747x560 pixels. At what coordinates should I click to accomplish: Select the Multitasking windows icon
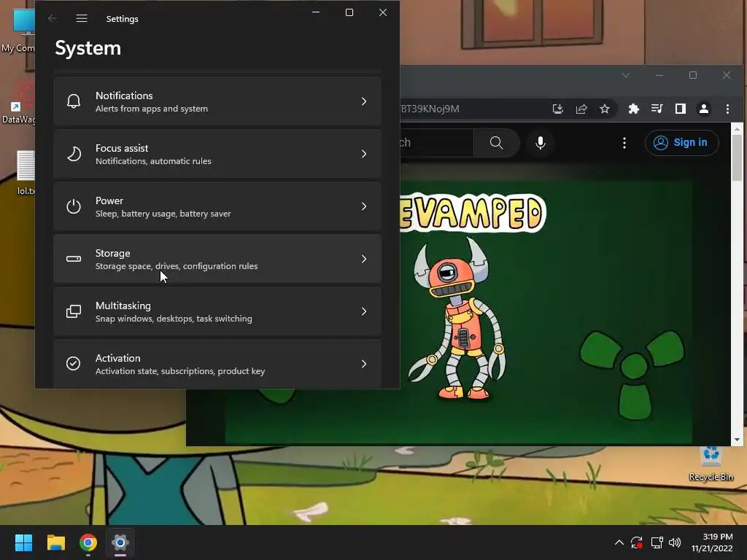[x=74, y=311]
